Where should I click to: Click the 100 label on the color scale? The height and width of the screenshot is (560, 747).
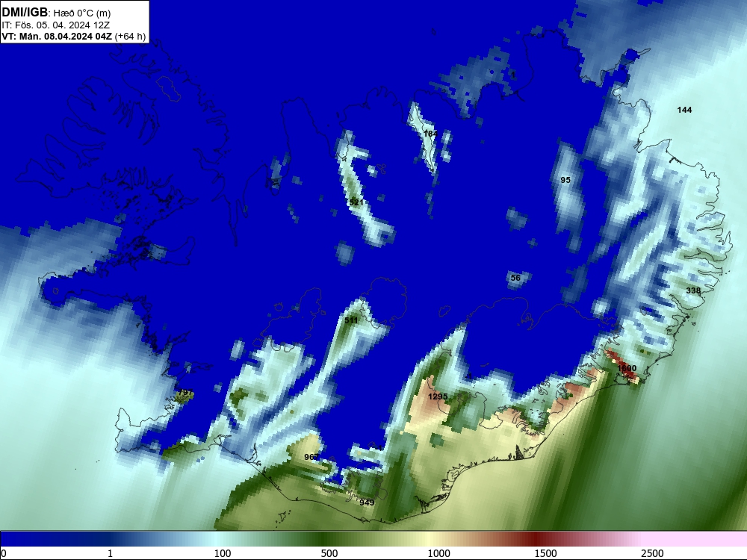coord(223,553)
